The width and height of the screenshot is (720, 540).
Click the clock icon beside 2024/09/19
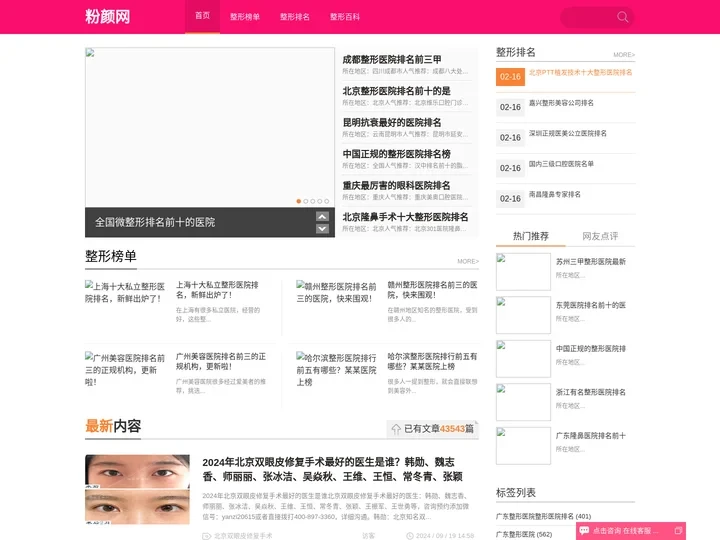click(410, 536)
